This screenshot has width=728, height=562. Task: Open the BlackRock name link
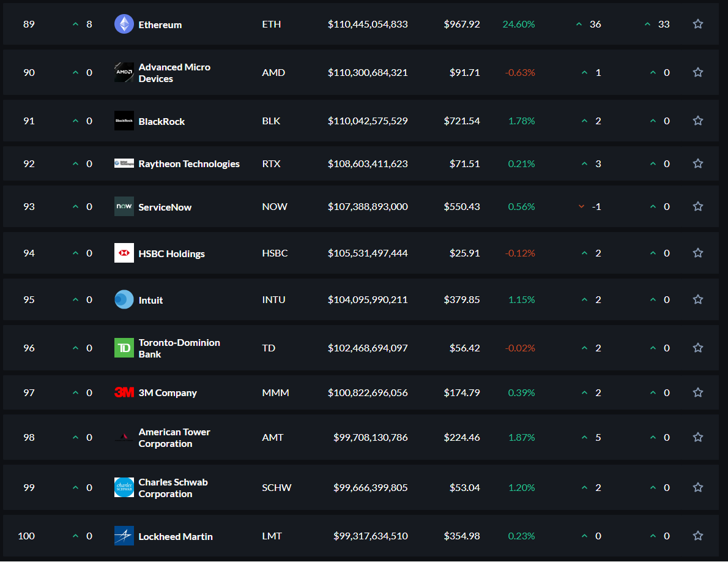coord(162,121)
